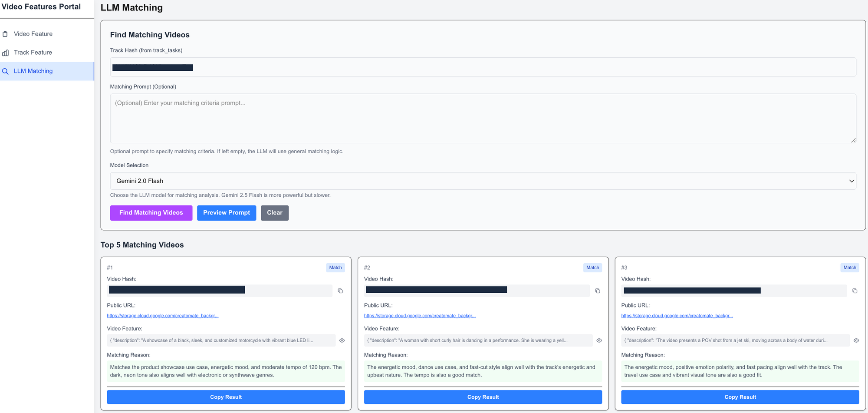
Task: Click Copy Result for match #2
Action: (483, 397)
